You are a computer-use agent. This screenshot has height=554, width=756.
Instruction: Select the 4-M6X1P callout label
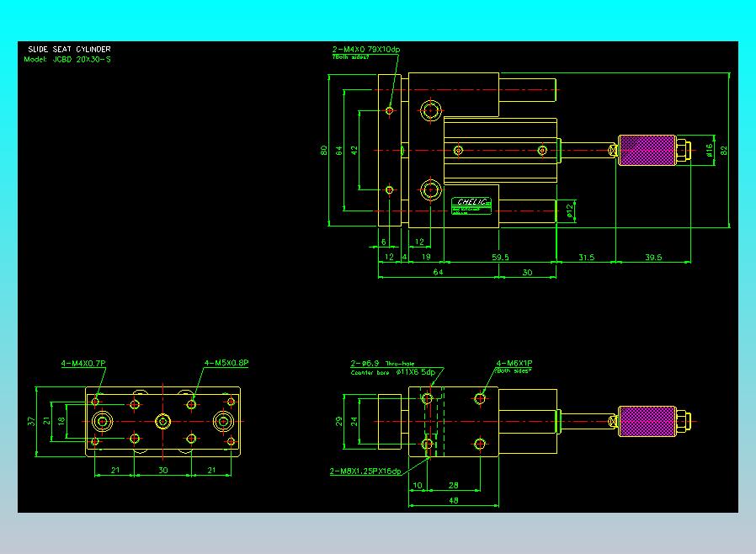[x=514, y=363]
